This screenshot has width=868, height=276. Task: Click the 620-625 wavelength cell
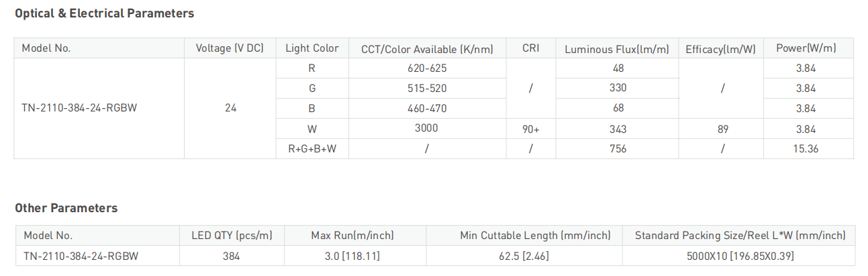427,68
